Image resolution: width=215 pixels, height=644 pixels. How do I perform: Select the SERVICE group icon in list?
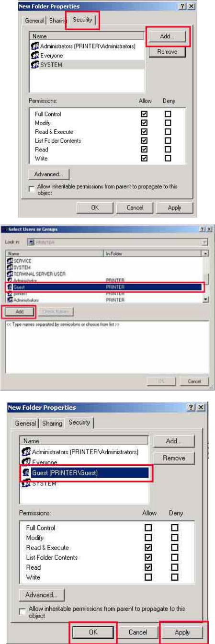coord(10,261)
